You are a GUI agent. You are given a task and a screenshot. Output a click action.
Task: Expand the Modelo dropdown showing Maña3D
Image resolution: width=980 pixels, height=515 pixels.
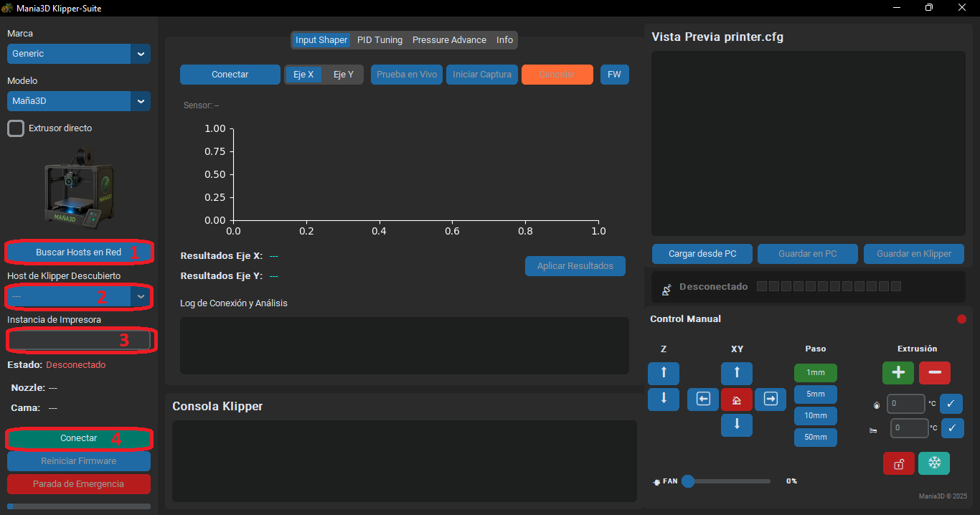click(x=79, y=101)
